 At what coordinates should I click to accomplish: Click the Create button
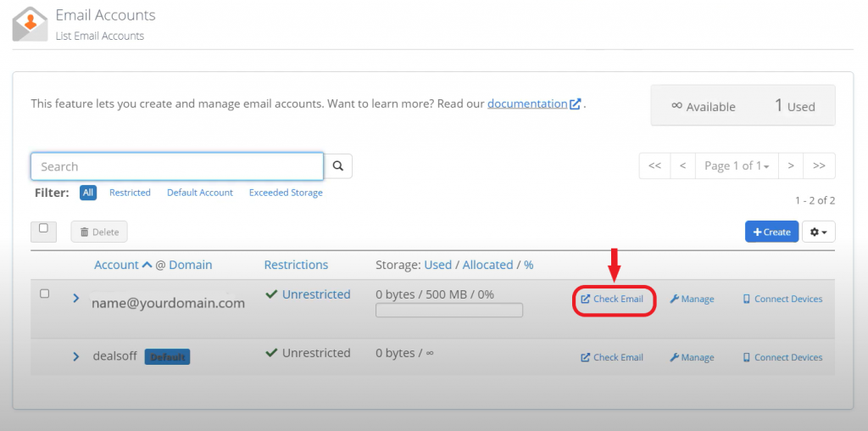[771, 232]
